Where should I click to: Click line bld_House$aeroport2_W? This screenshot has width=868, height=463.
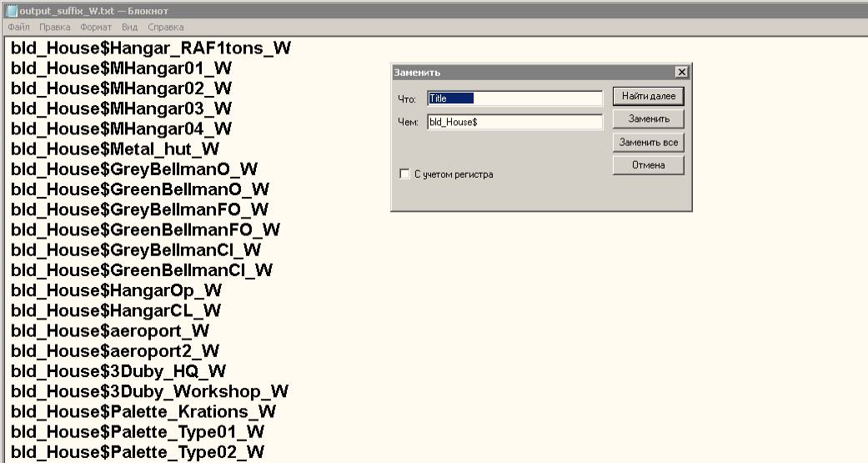(x=115, y=352)
